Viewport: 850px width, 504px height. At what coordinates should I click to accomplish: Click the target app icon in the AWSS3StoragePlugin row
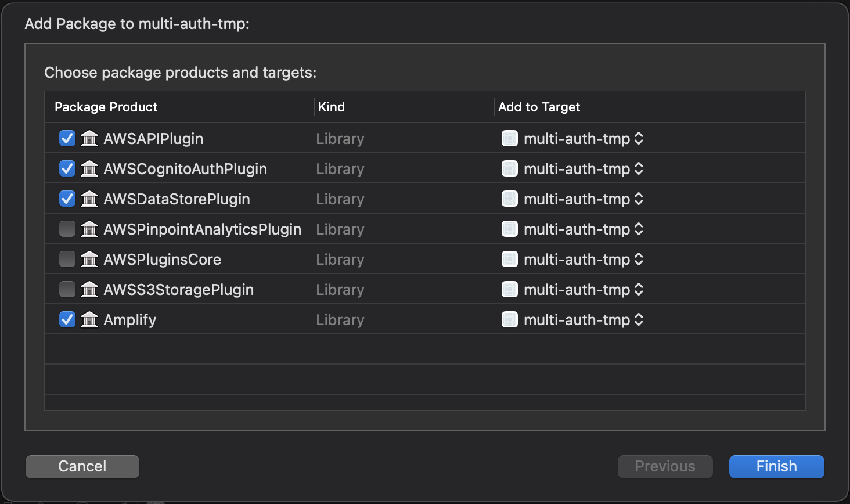coord(509,289)
